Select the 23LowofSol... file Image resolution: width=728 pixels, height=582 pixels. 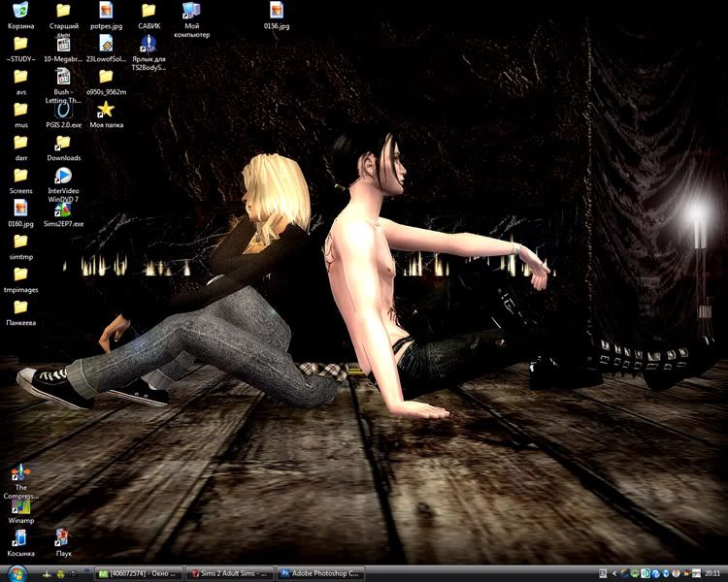coord(106,49)
